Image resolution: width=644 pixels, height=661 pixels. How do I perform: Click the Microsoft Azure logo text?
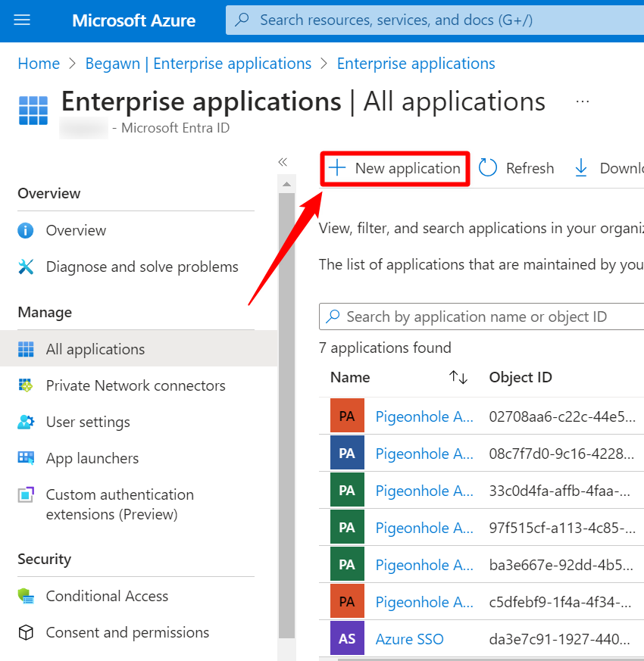133,20
